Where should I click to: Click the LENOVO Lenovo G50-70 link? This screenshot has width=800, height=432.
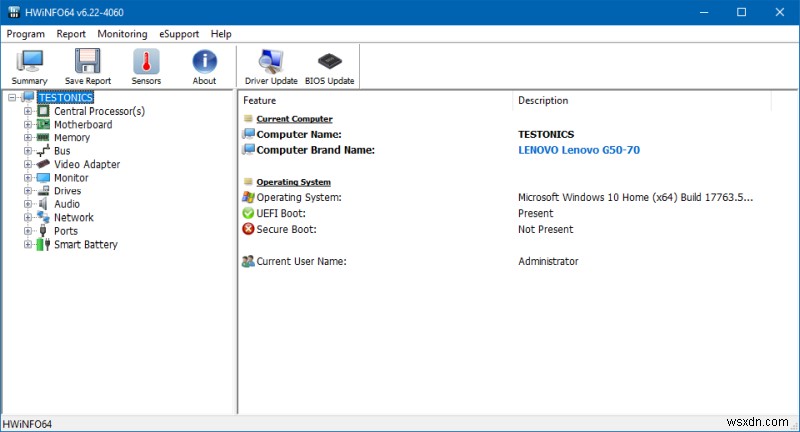click(578, 150)
